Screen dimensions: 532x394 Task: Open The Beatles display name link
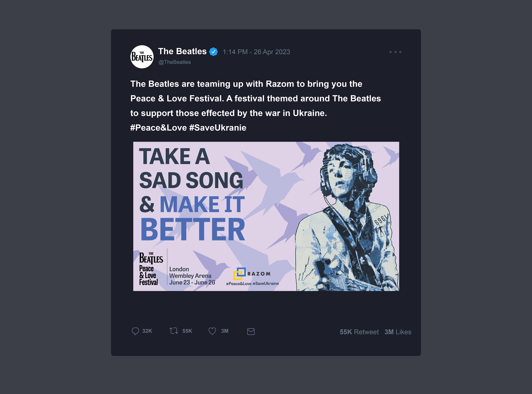click(182, 51)
